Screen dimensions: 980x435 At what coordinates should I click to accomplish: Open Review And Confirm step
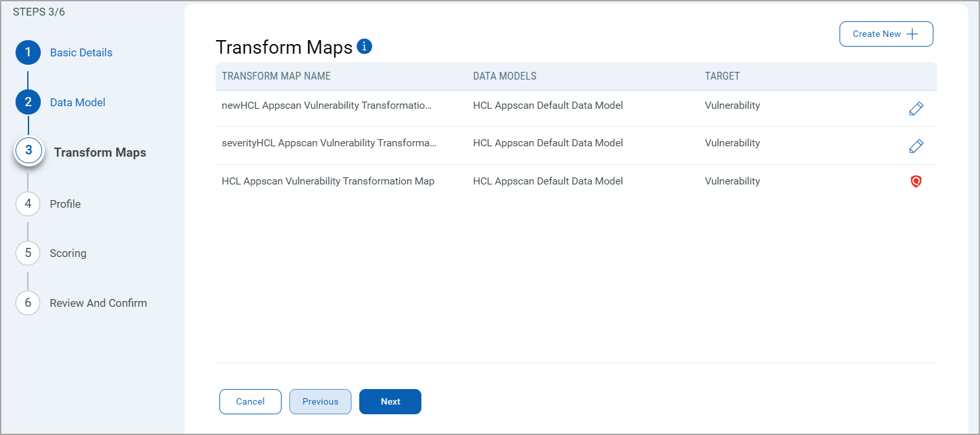[98, 303]
